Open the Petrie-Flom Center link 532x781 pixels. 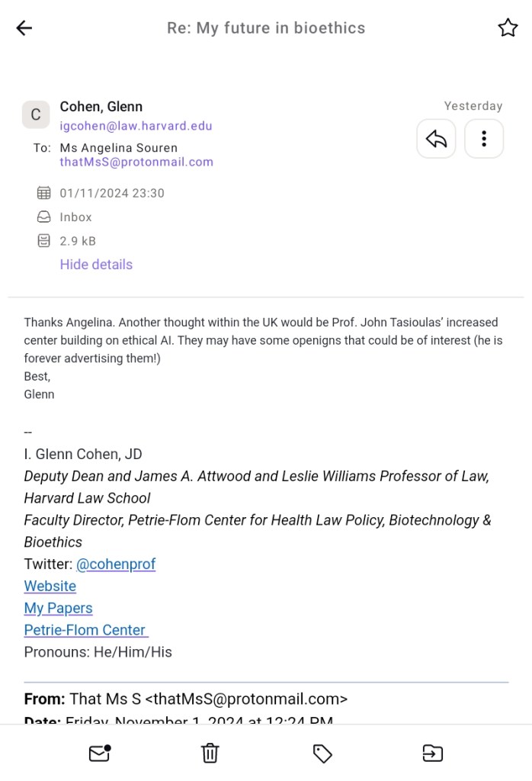pyautogui.click(x=85, y=630)
